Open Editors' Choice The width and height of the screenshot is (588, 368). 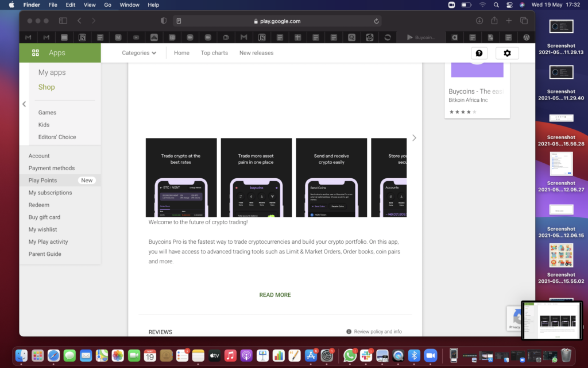tap(57, 137)
